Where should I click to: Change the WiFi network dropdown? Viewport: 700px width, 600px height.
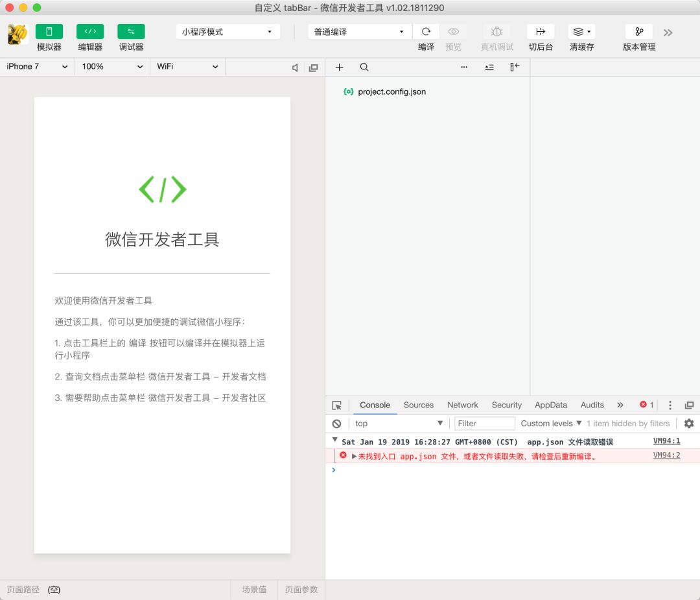187,67
